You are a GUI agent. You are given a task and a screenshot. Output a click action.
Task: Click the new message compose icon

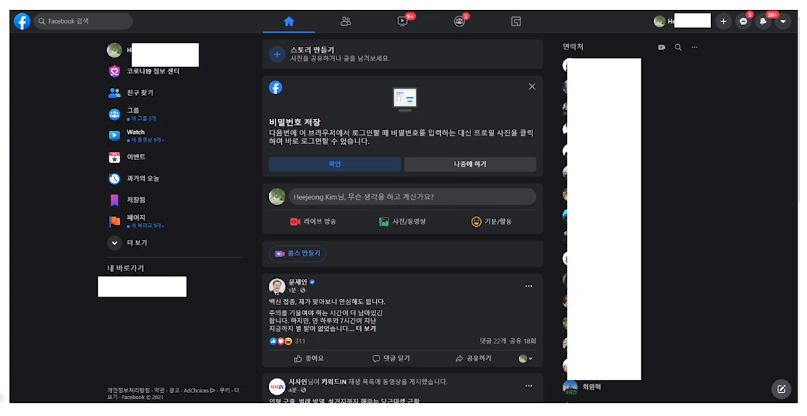tap(781, 389)
